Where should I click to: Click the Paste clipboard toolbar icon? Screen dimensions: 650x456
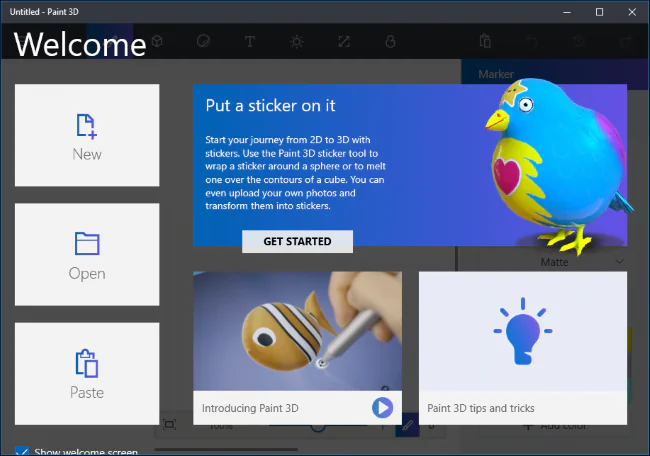[485, 41]
